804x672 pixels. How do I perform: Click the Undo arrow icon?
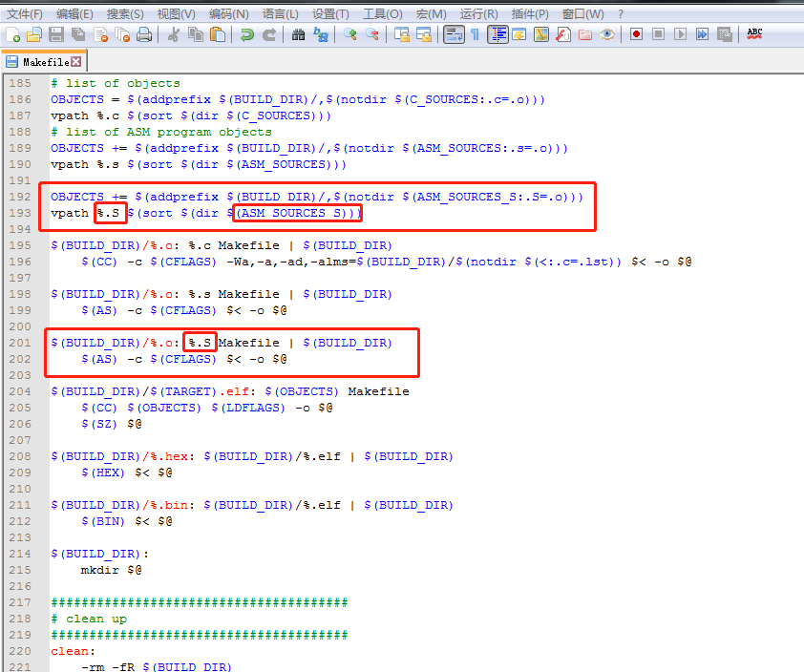[x=247, y=34]
